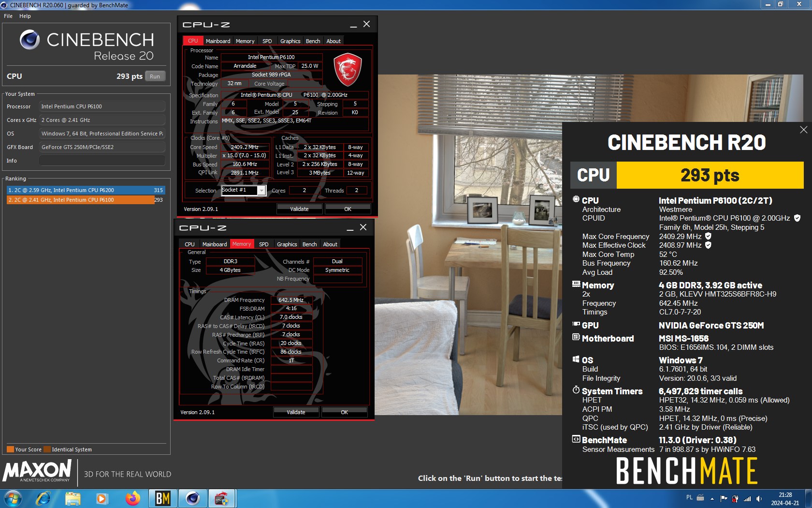Click Validate in upper CPU-Z window
Screen dimensions: 812x508
pos(299,209)
